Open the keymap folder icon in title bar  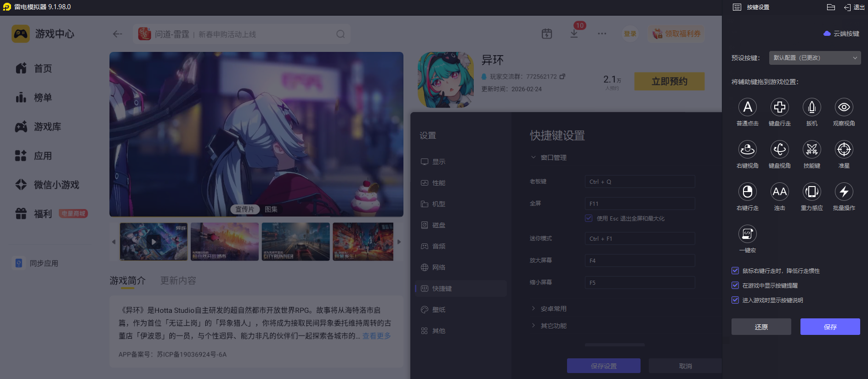pos(831,7)
